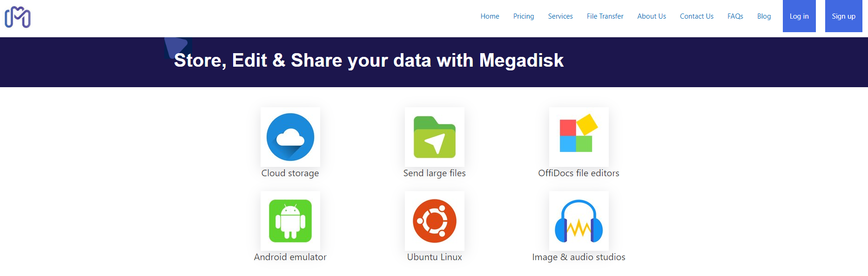Click the green Android robot icon
Viewport: 868px width, 276px height.
pyautogui.click(x=290, y=221)
